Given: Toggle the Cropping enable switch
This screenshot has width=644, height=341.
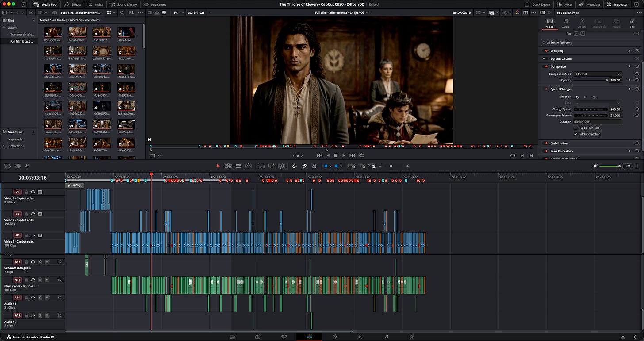Looking at the screenshot, I should [x=546, y=51].
